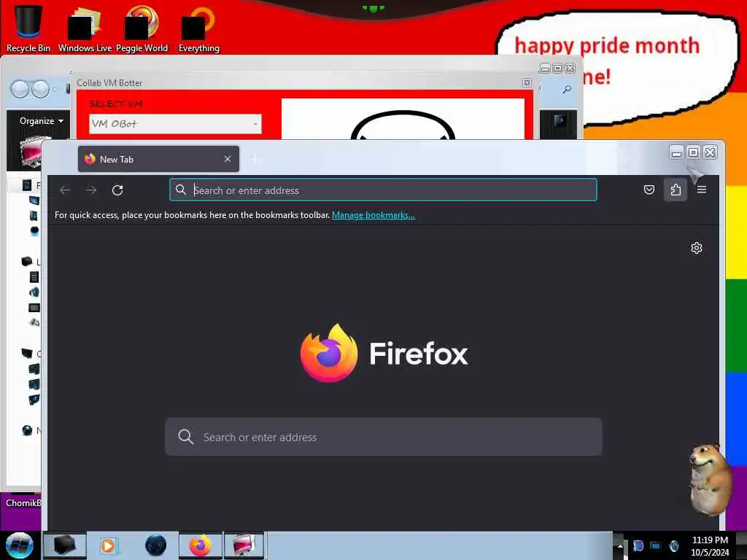This screenshot has height=560, width=747.
Task: Click the Firefox back arrow button
Action: tap(65, 190)
